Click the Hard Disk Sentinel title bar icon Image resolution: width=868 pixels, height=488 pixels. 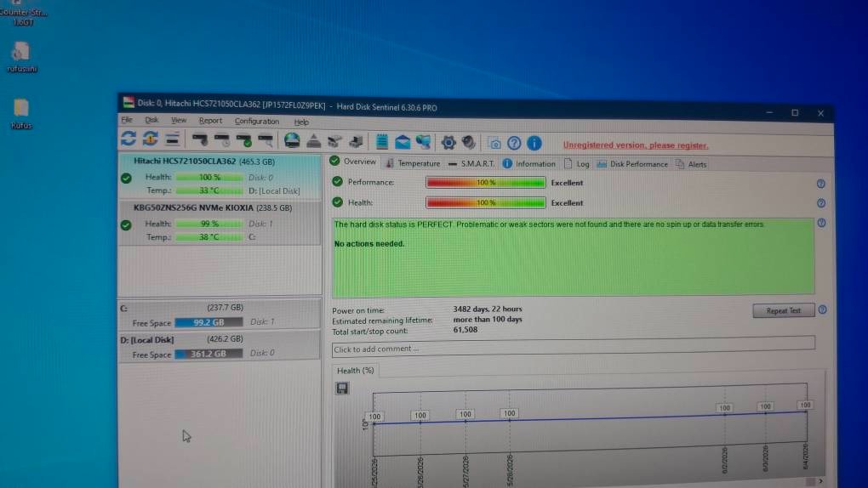point(129,102)
